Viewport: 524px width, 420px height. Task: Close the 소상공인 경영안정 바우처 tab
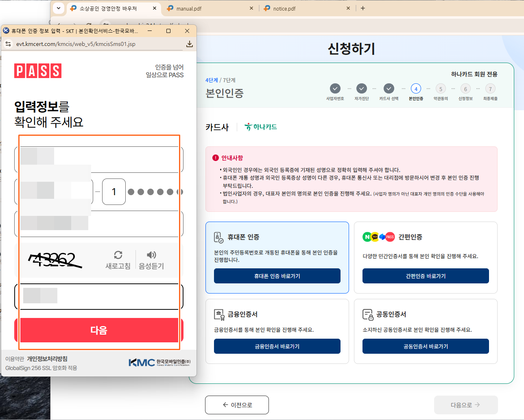[x=155, y=8]
